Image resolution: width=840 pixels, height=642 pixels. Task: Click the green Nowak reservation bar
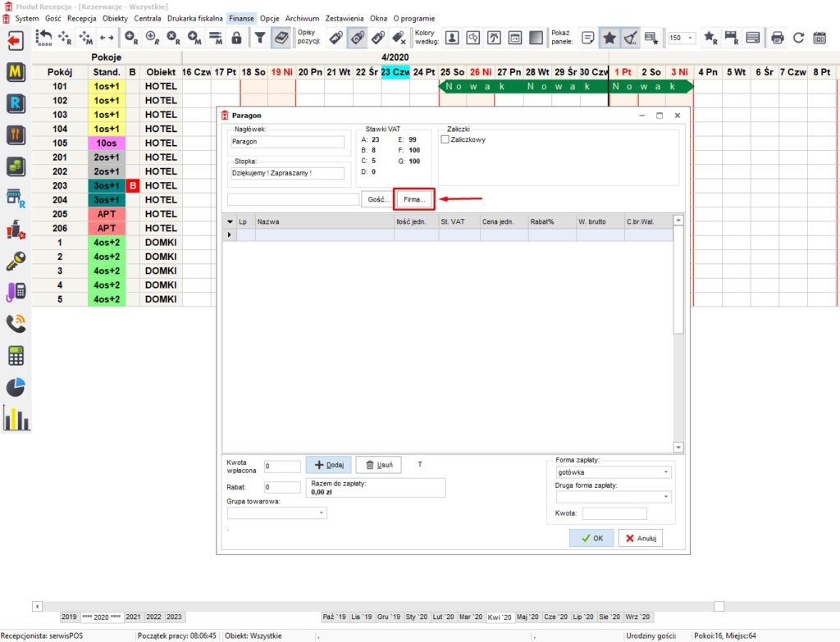pyautogui.click(x=566, y=86)
